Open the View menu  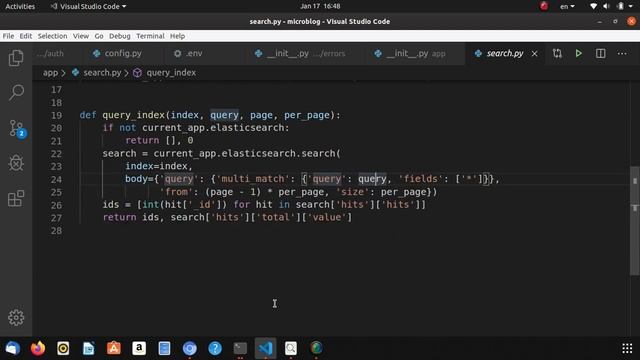click(x=81, y=36)
